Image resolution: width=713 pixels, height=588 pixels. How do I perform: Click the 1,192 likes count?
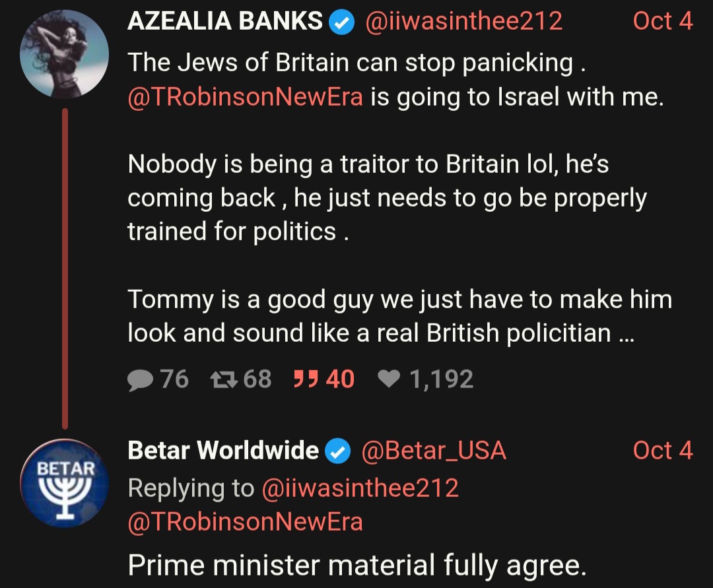pos(442,379)
